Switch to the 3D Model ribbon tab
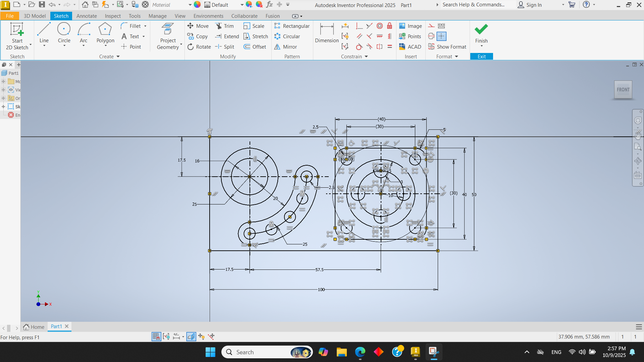The height and width of the screenshot is (362, 644). [35, 16]
